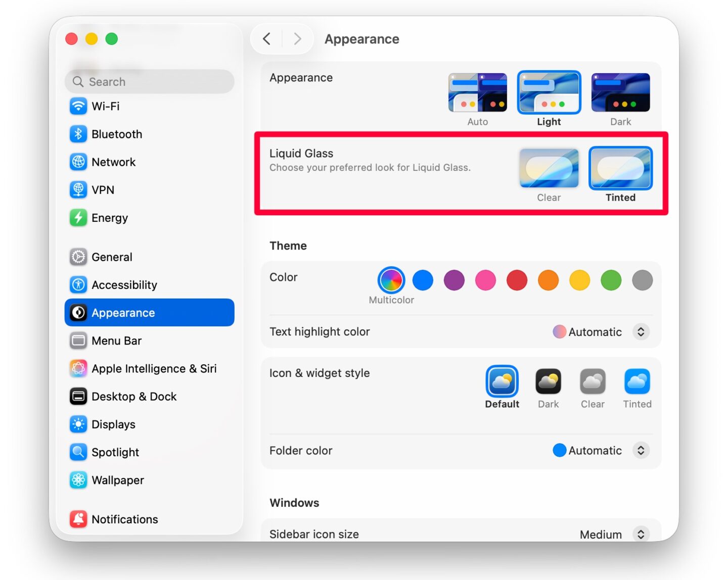
Task: Select the Multicolor theme color
Action: 391,280
